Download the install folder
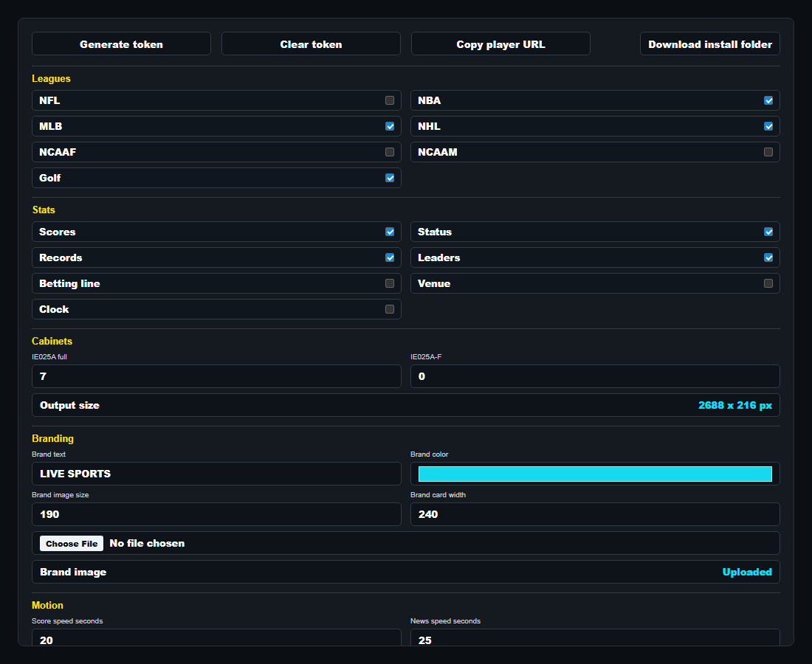The height and width of the screenshot is (664, 812). point(710,44)
